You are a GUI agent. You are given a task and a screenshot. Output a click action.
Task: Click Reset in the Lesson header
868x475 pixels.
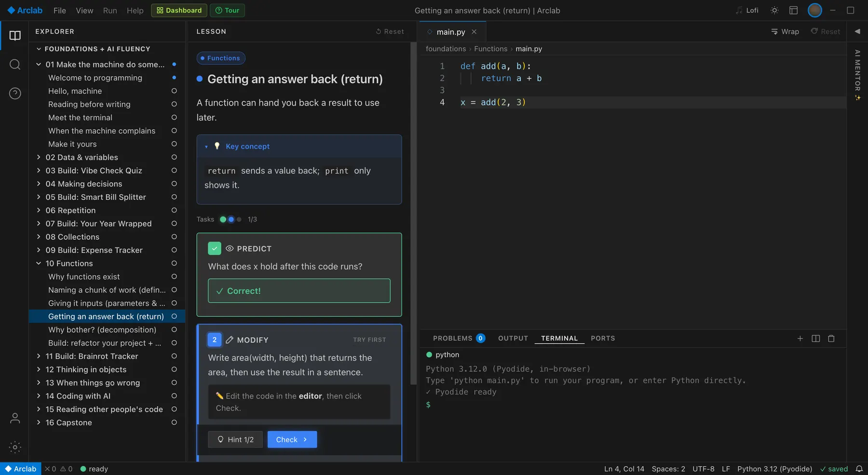click(390, 31)
